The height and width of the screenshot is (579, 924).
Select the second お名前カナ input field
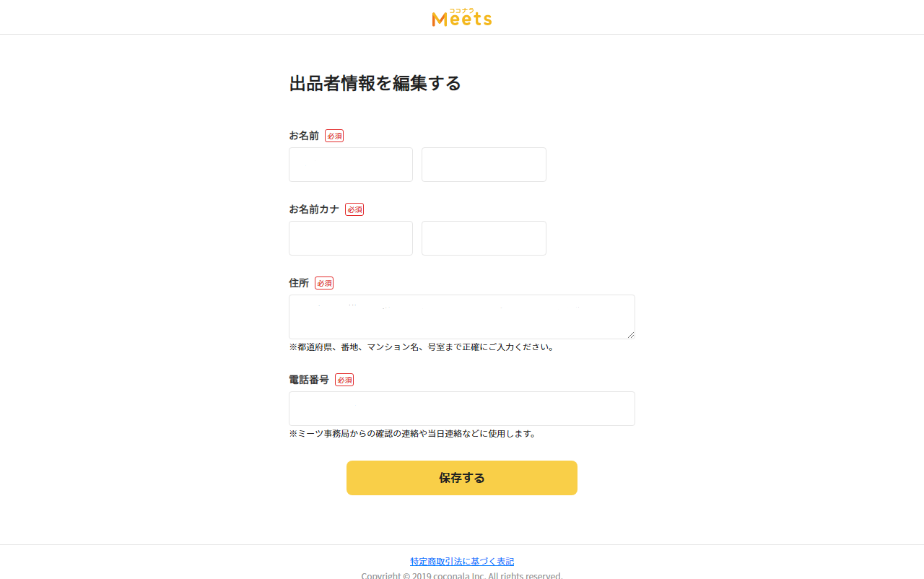pyautogui.click(x=484, y=238)
